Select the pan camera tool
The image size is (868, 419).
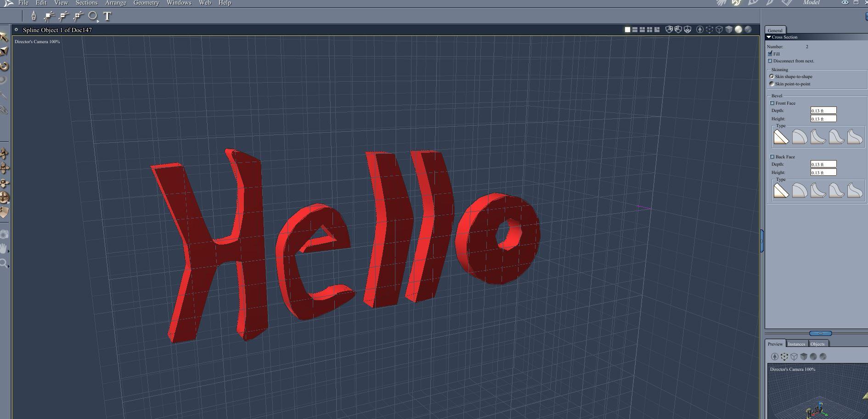click(x=4, y=168)
